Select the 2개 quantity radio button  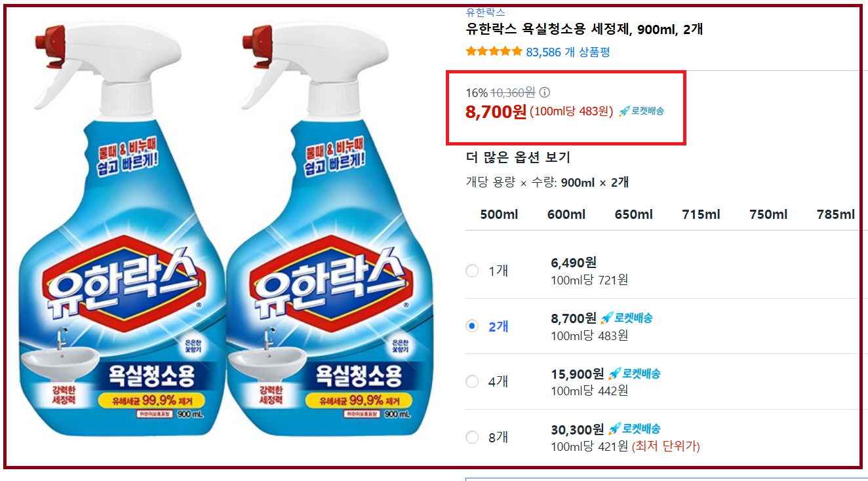pos(472,326)
